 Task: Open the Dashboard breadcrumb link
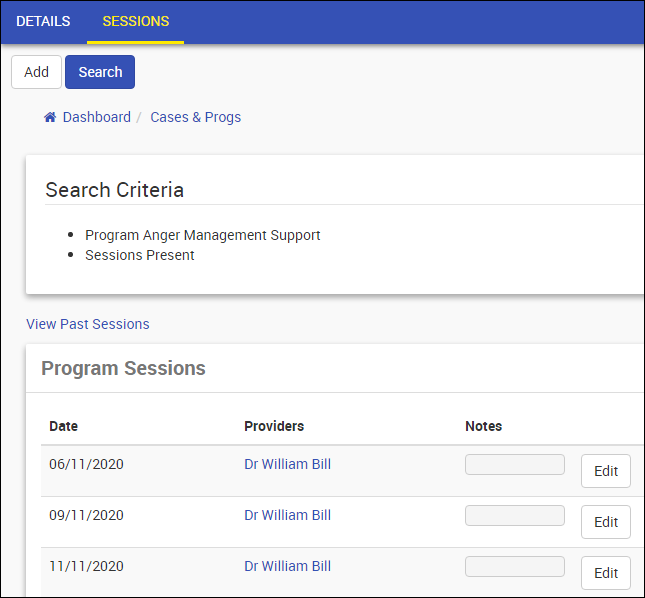click(x=96, y=117)
